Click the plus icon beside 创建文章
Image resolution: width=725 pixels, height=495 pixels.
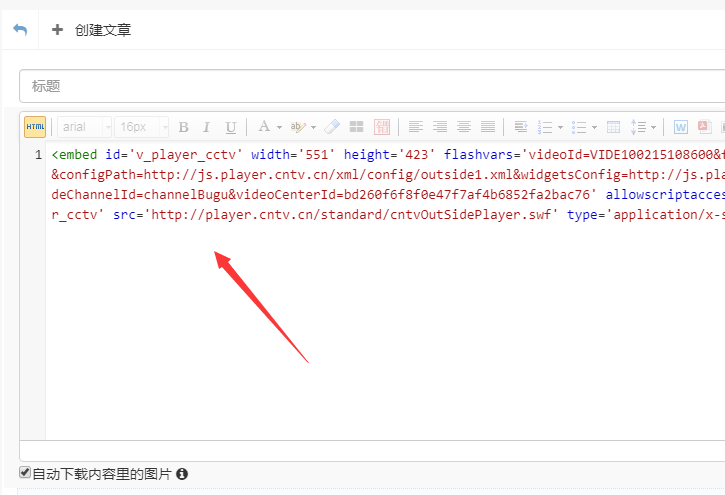pyautogui.click(x=57, y=30)
